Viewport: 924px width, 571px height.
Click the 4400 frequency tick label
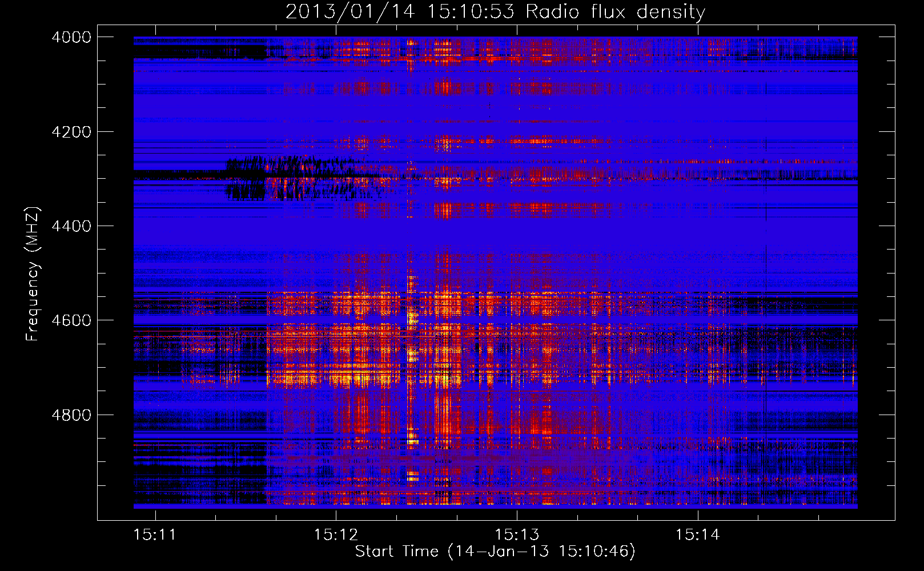pos(71,226)
